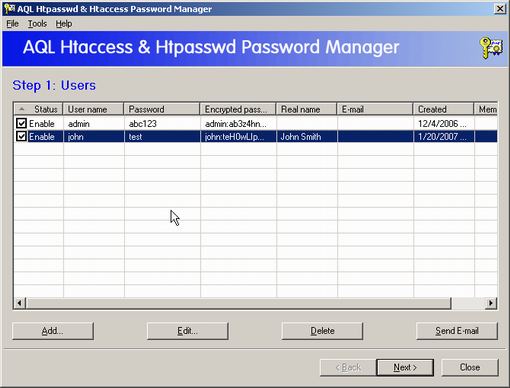The width and height of the screenshot is (510, 388).
Task: Click the Edit... button
Action: pos(188,331)
